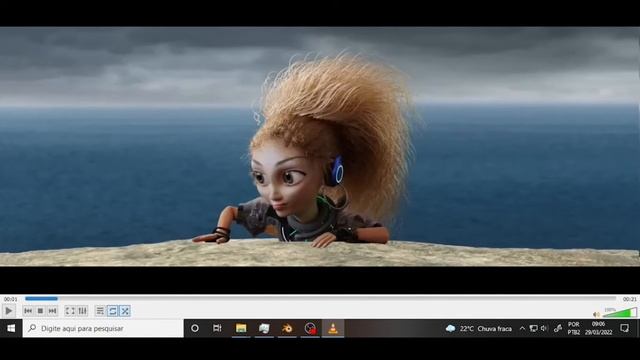The width and height of the screenshot is (640, 360).
Task: Switch keyboard language POR PTB2
Action: [573, 328]
